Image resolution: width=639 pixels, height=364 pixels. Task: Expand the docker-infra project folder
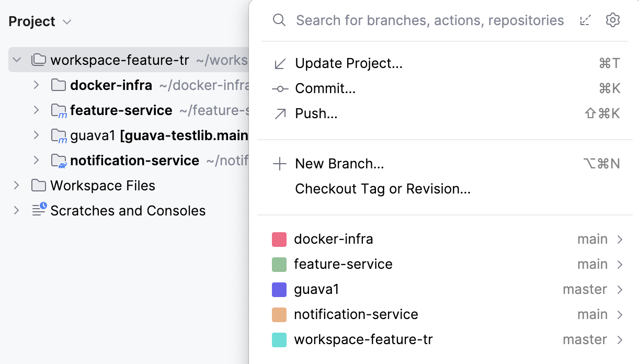pos(36,85)
